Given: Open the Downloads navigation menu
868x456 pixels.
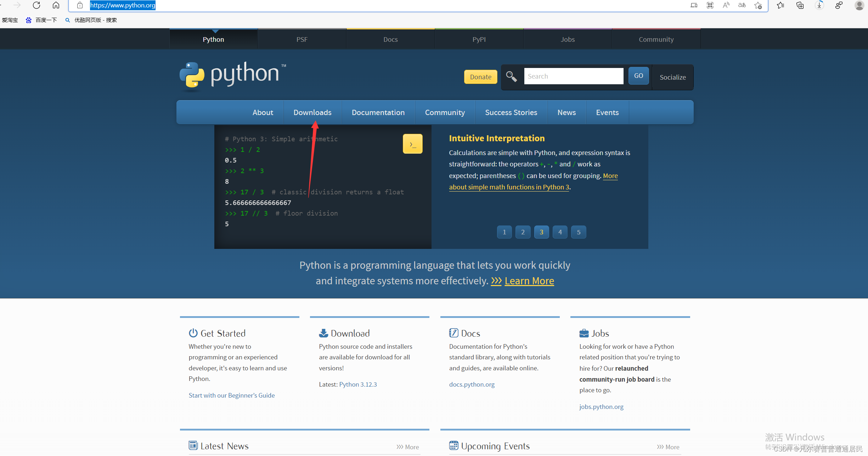Looking at the screenshot, I should [x=312, y=113].
